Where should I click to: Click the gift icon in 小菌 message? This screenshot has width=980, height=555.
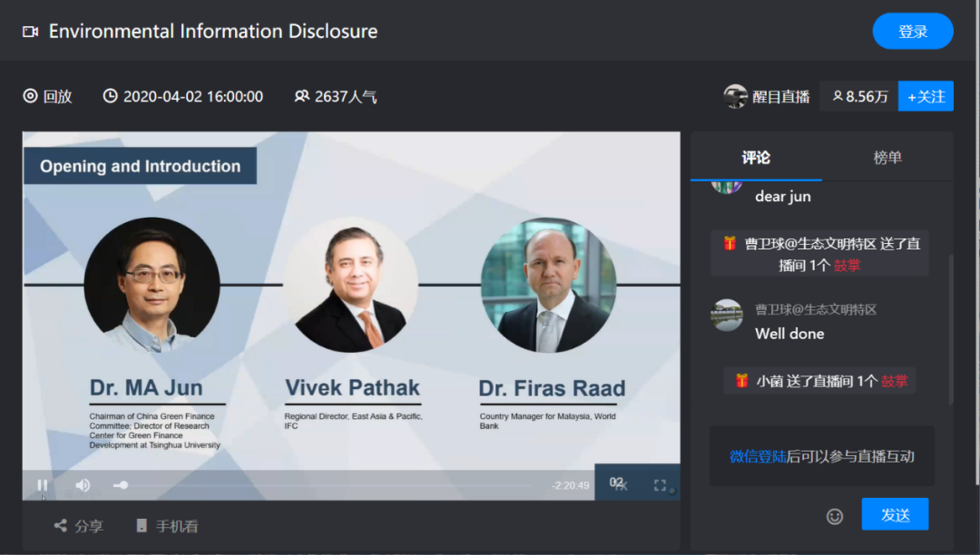click(x=742, y=381)
